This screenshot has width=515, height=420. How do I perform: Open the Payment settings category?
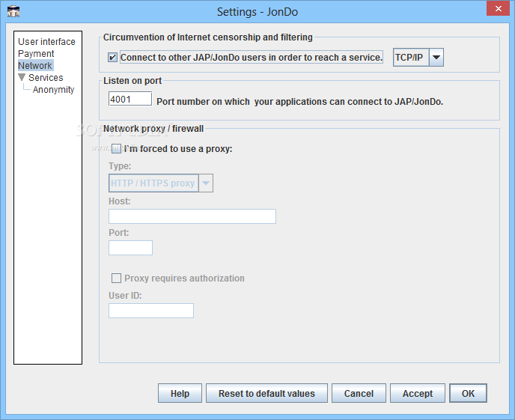(x=36, y=53)
